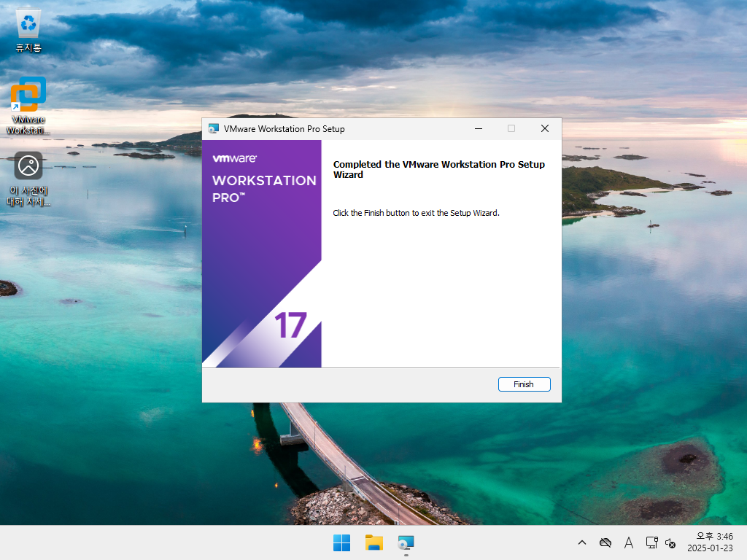Viewport: 747px width, 560px height.
Task: Open File Explorer from the taskbar
Action: point(374,542)
